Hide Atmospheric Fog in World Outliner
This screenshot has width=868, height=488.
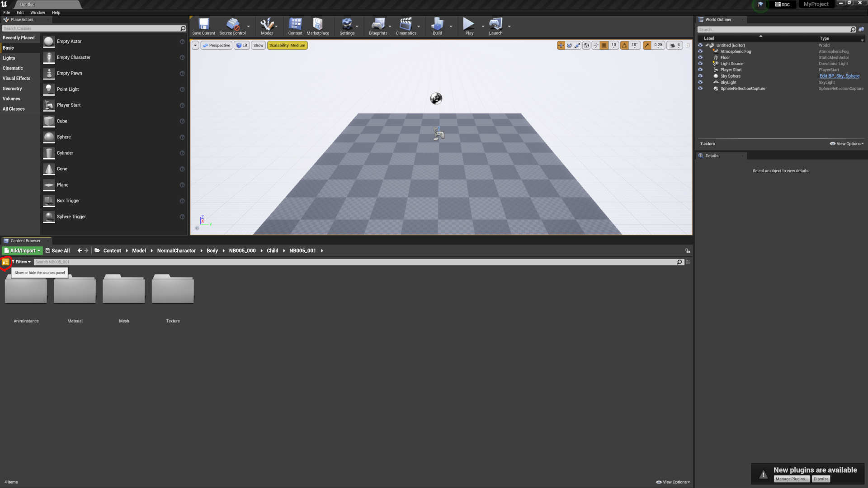point(700,52)
